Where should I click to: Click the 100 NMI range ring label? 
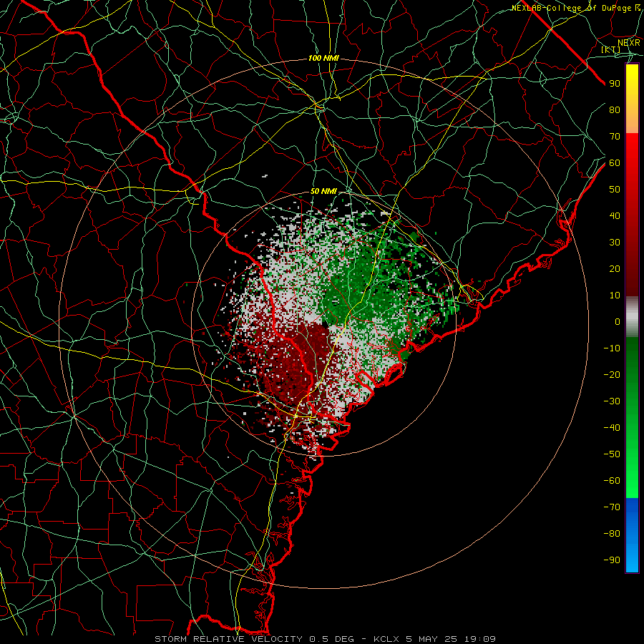tap(323, 59)
